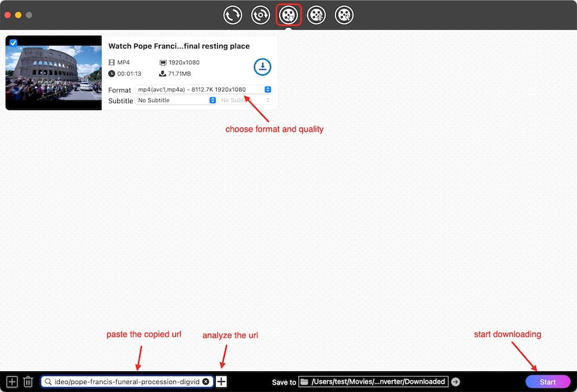Image resolution: width=577 pixels, height=392 pixels.
Task: Click the 00:01:13 duration value
Action: (x=129, y=74)
